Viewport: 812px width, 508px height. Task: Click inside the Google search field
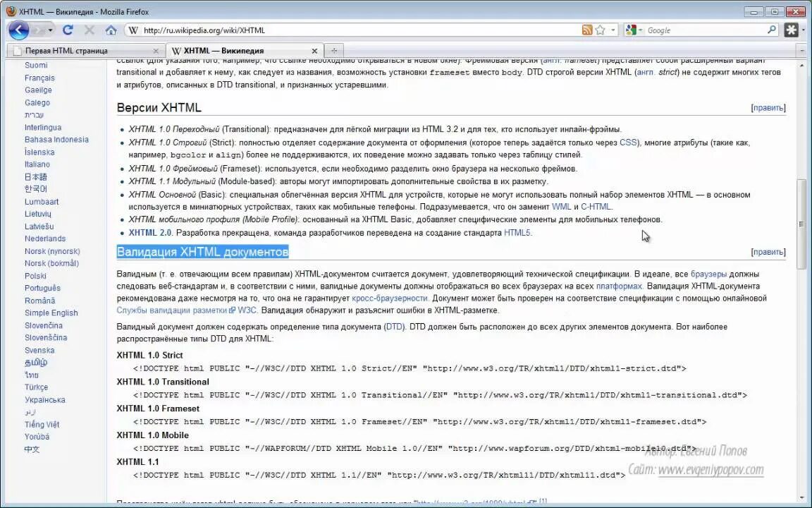tap(706, 30)
